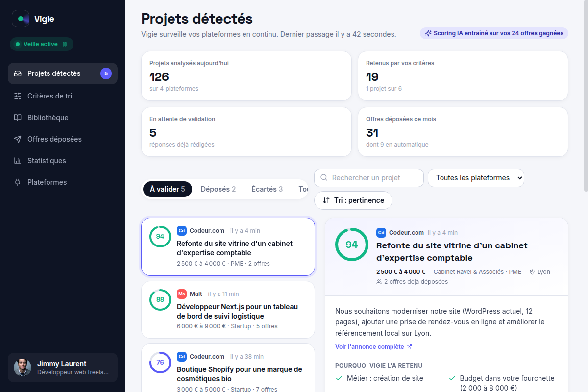Click the external link icon after Voir l'annonce complète
The width and height of the screenshot is (588, 392).
[x=409, y=347]
